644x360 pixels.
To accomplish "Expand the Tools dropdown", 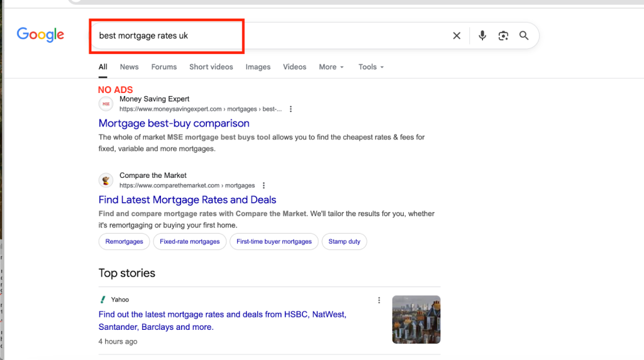I will point(370,67).
